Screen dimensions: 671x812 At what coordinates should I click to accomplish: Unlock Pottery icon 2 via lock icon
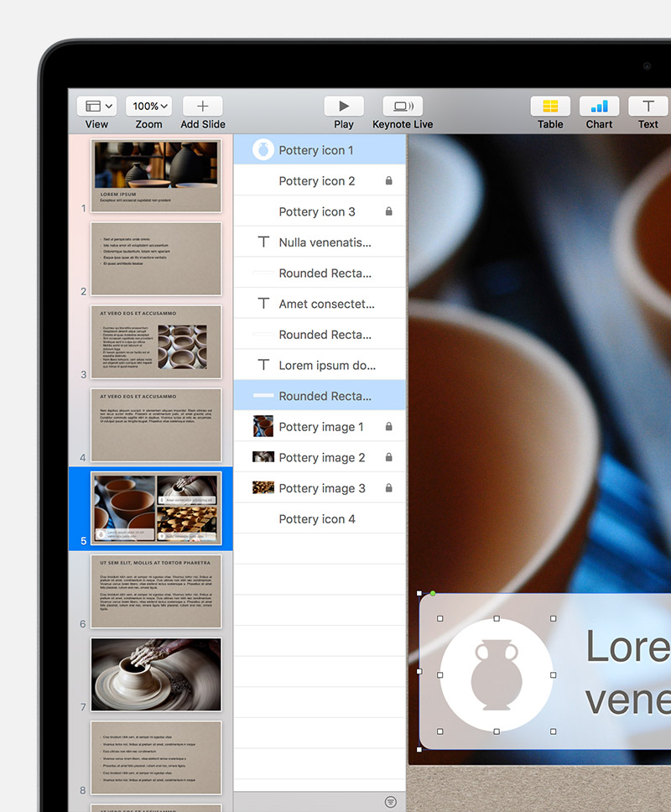point(389,180)
